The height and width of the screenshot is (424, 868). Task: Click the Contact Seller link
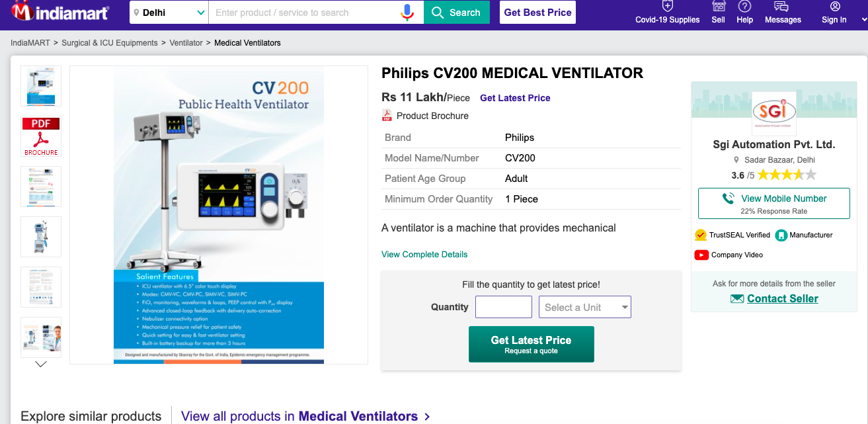[x=782, y=299]
